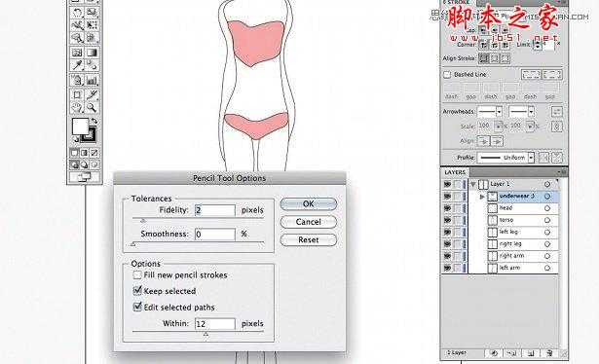Select the Perspective Grid tool
This screenshot has width=599, height=364.
92,38
